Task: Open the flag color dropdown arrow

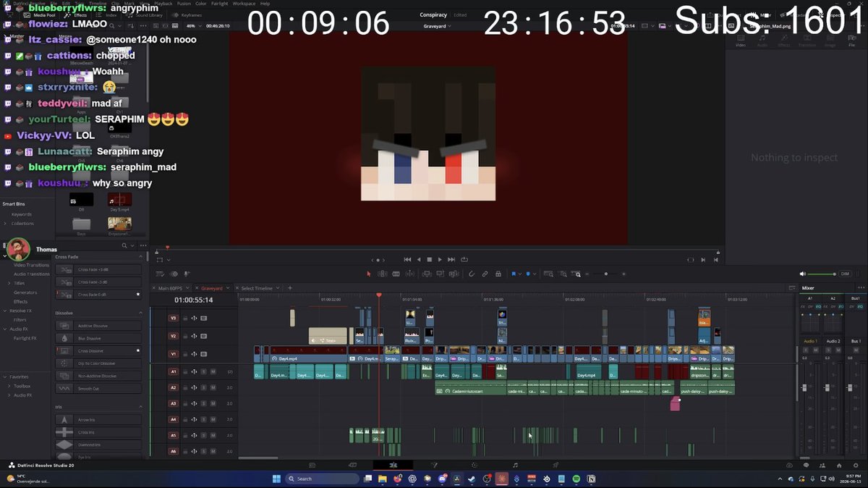Action: pos(519,274)
